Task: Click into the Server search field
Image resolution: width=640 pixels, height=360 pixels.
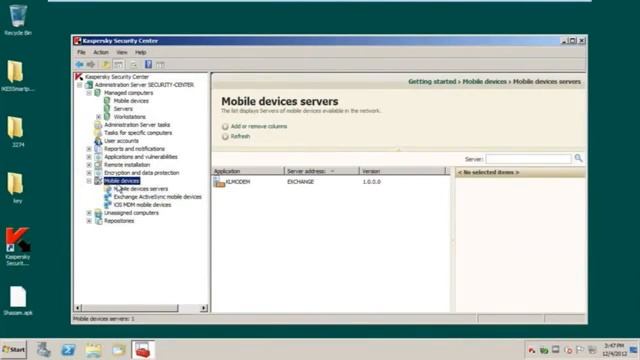Action: click(528, 159)
